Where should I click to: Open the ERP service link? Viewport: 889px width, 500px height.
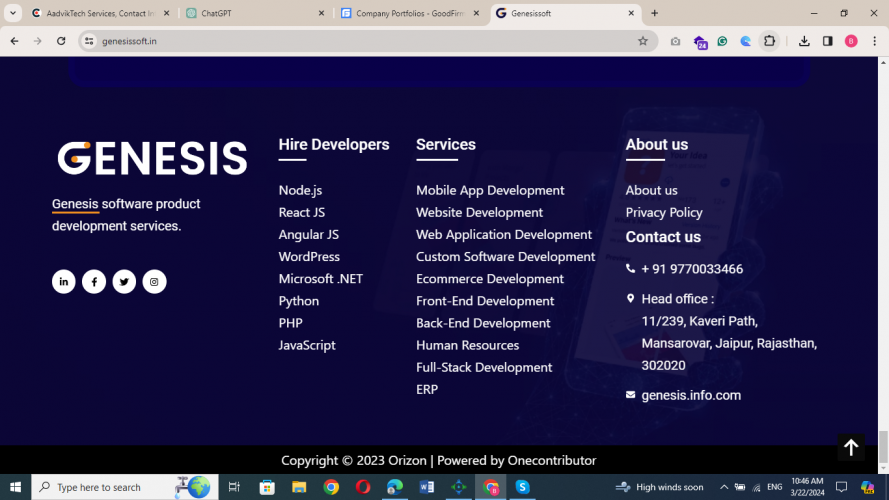427,389
